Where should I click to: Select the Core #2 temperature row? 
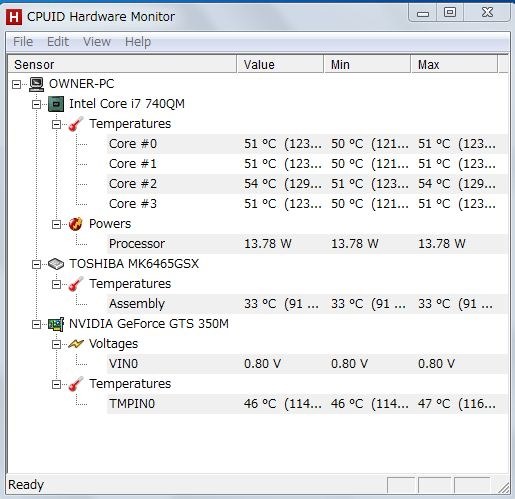pos(307,184)
